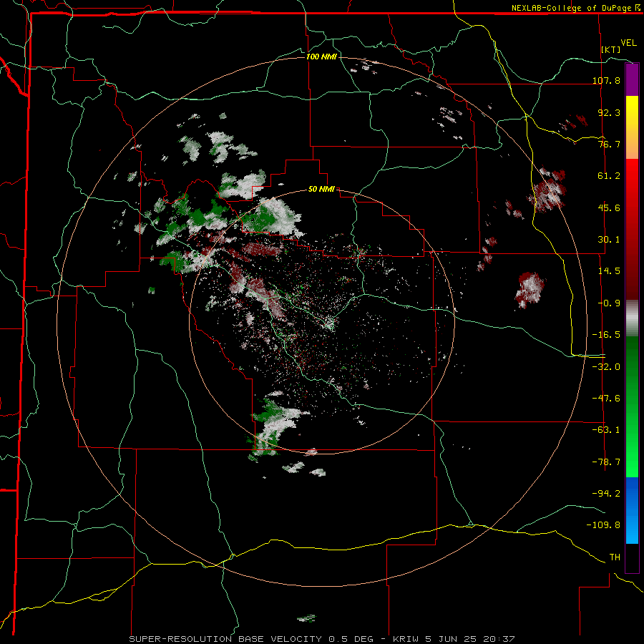The image size is (644, 644).
Task: Click the 107.8 velocity scale value
Action: [606, 80]
